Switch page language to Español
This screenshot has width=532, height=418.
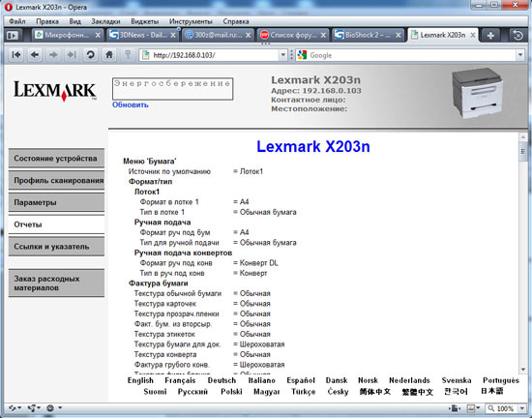(x=301, y=380)
